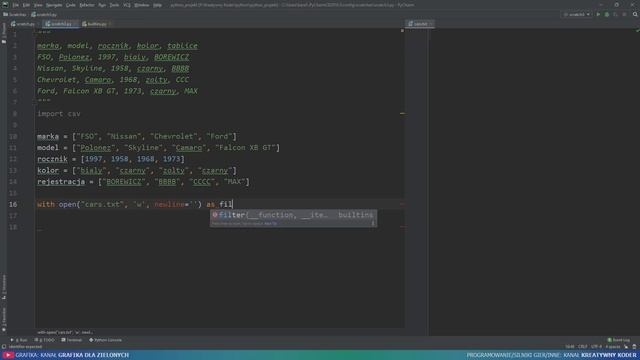Viewport: 640px width, 360px height.
Task: Open the Edit menu
Action: tap(26, 5)
